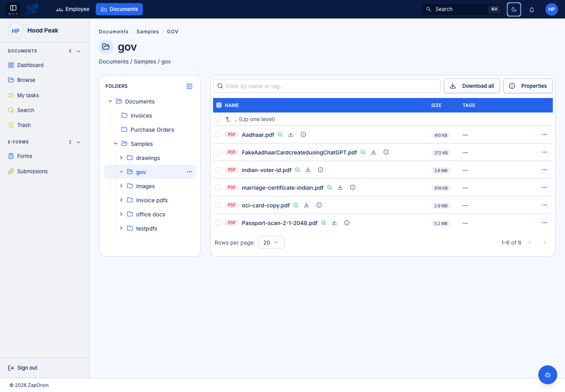Preview FakeAadhaarCardcreatedusingChatGPT.pdf

click(363, 152)
